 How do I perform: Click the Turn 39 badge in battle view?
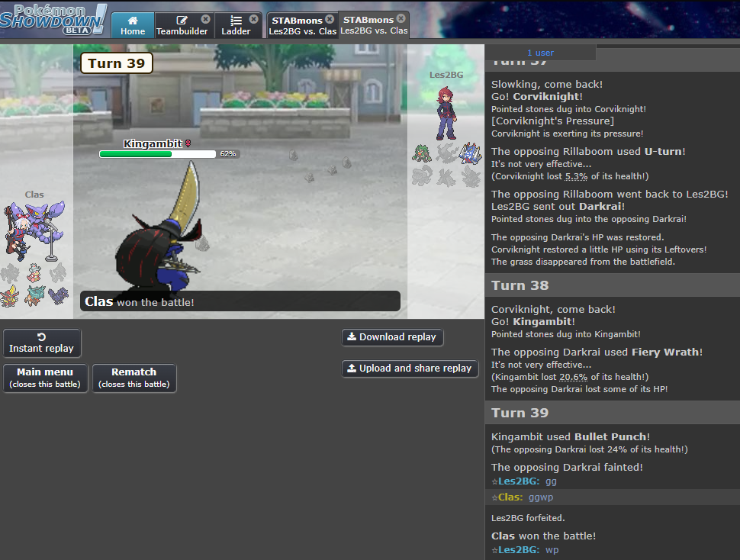117,63
